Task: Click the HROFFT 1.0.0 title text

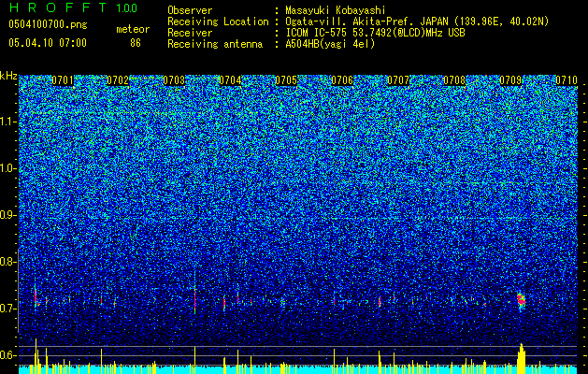Action: pos(73,7)
